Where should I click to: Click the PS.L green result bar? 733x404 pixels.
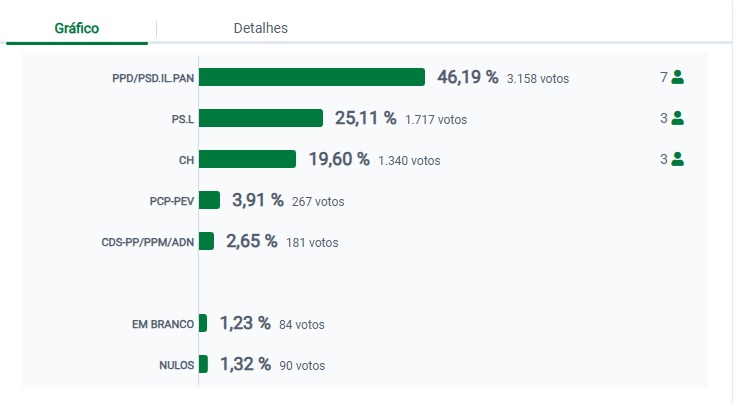click(x=261, y=118)
